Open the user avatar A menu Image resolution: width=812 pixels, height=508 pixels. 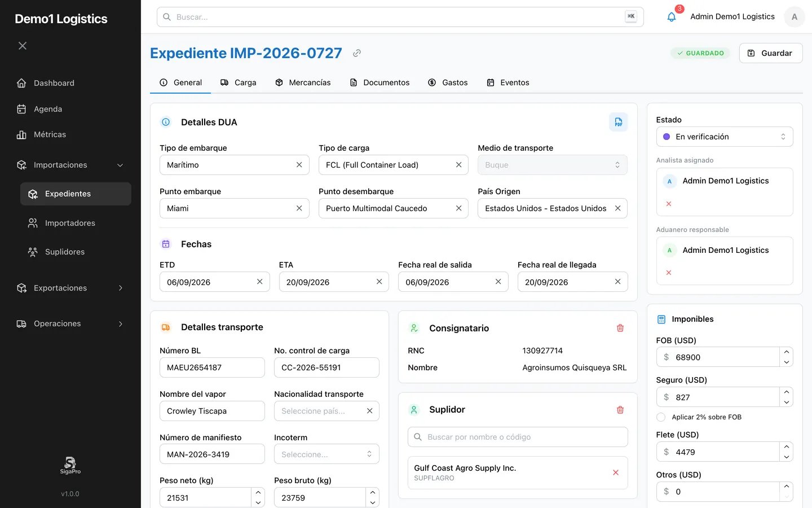[x=794, y=17]
